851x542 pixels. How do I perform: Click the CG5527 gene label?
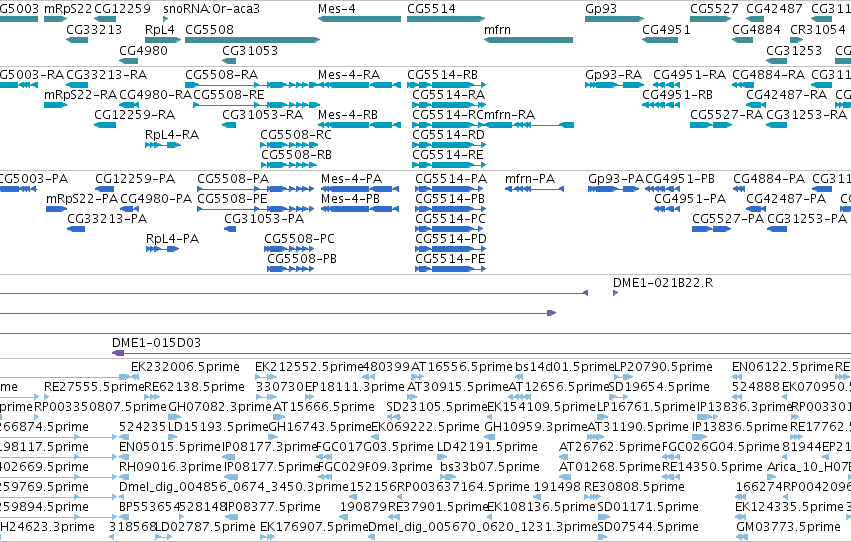pyautogui.click(x=714, y=9)
